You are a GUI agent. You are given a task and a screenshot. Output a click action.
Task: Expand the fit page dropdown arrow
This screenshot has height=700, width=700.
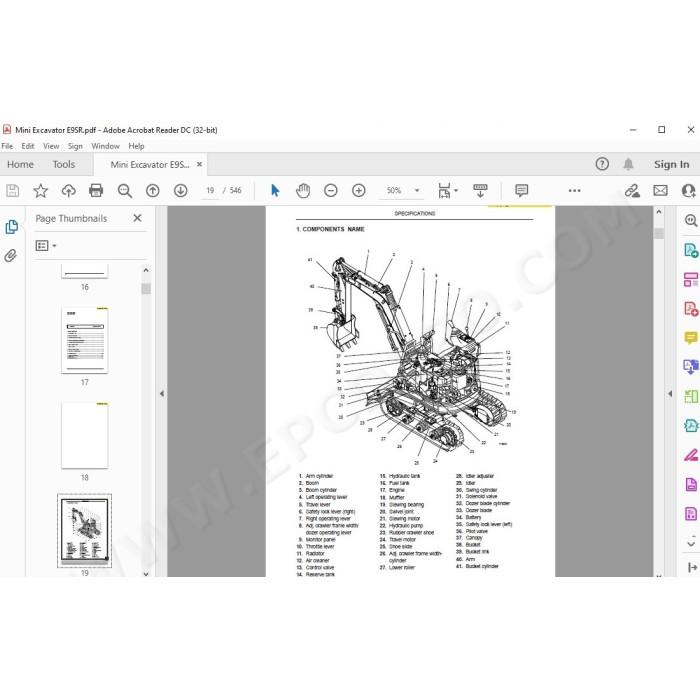pyautogui.click(x=456, y=191)
